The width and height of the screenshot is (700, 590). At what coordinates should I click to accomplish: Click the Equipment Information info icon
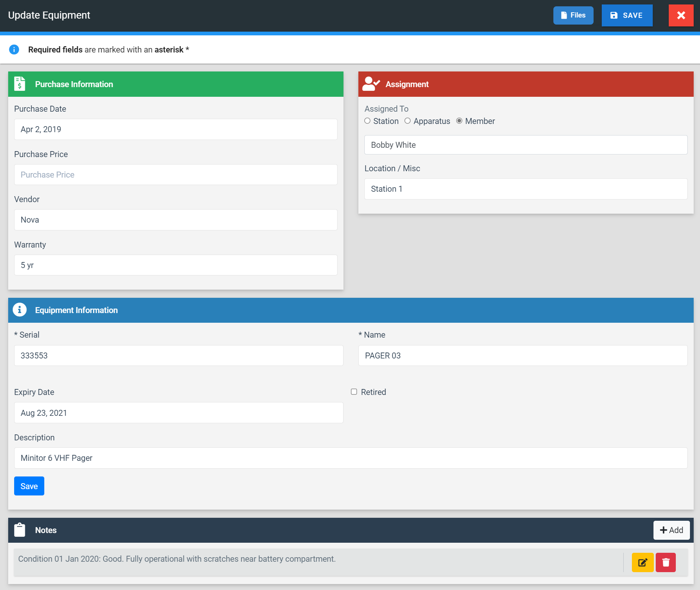point(20,310)
